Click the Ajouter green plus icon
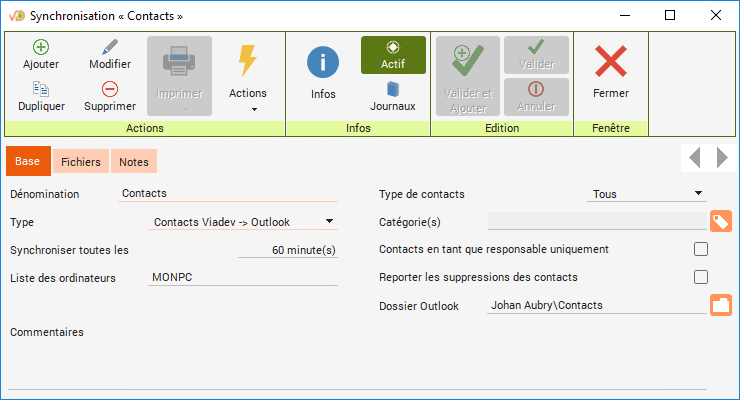740x400 pixels. (41, 47)
